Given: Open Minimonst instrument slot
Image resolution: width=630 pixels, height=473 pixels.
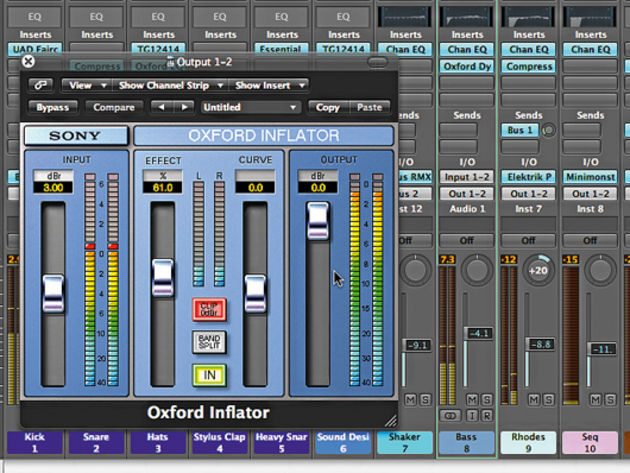Looking at the screenshot, I should pyautogui.click(x=591, y=177).
